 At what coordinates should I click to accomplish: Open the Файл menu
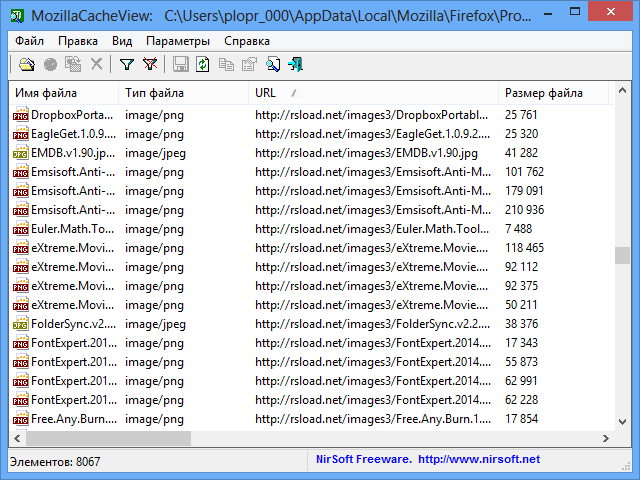click(30, 41)
